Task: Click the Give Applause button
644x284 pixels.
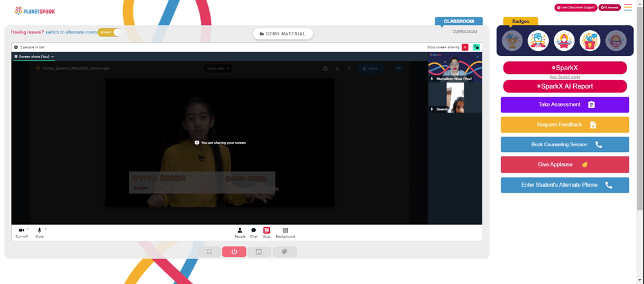Action: click(565, 164)
